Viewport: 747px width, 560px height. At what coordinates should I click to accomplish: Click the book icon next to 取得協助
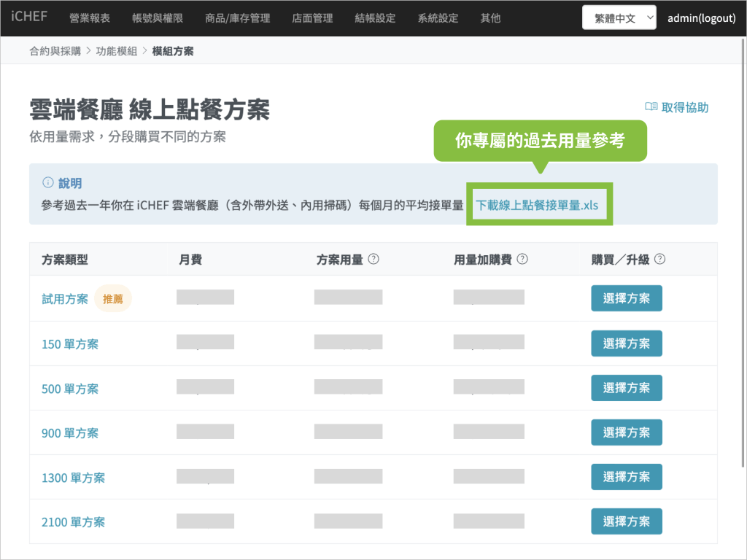(651, 107)
